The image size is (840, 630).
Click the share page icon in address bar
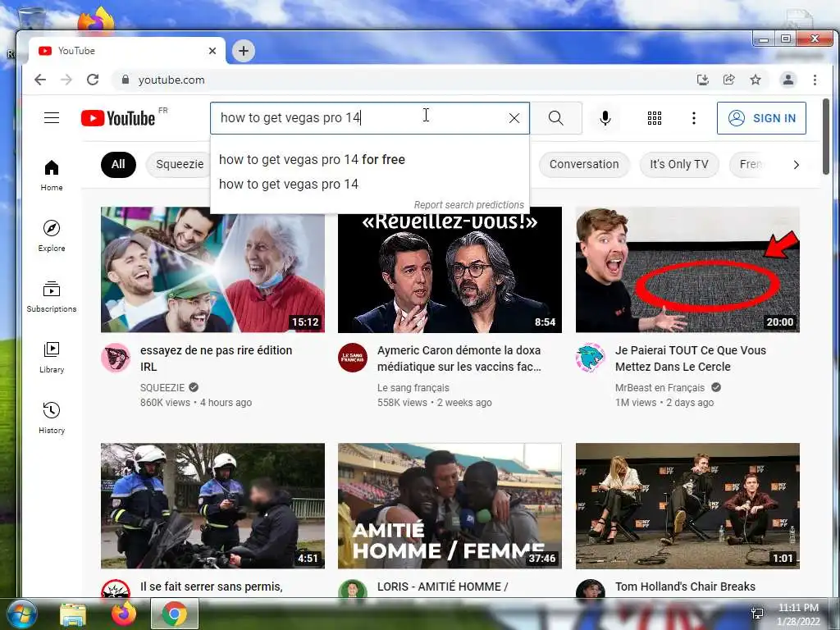[729, 80]
